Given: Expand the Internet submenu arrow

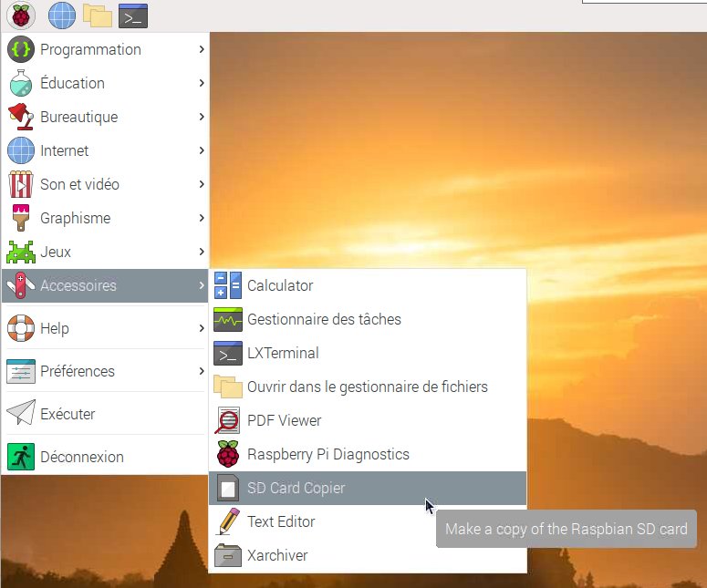Looking at the screenshot, I should click(x=202, y=150).
